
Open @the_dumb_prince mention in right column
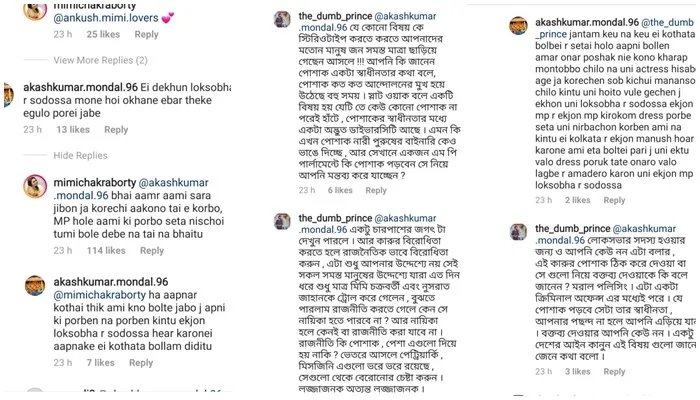tap(615, 28)
